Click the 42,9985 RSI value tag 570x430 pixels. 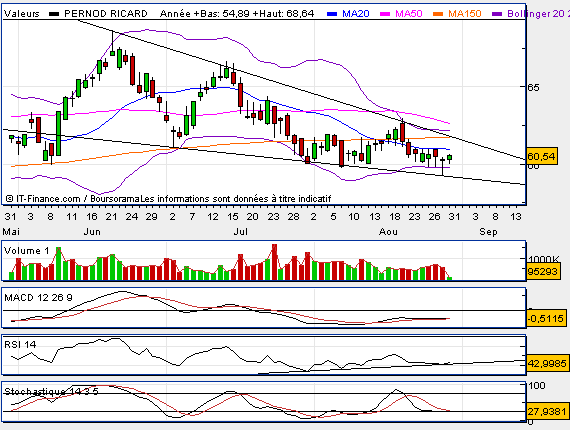547,363
